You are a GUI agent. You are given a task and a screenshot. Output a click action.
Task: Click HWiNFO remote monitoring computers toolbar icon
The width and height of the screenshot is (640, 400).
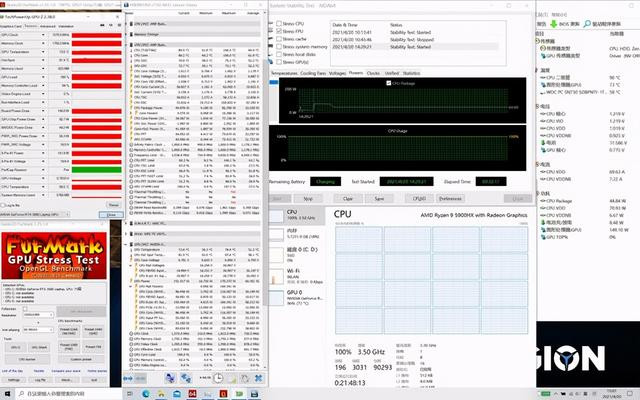coord(186,378)
